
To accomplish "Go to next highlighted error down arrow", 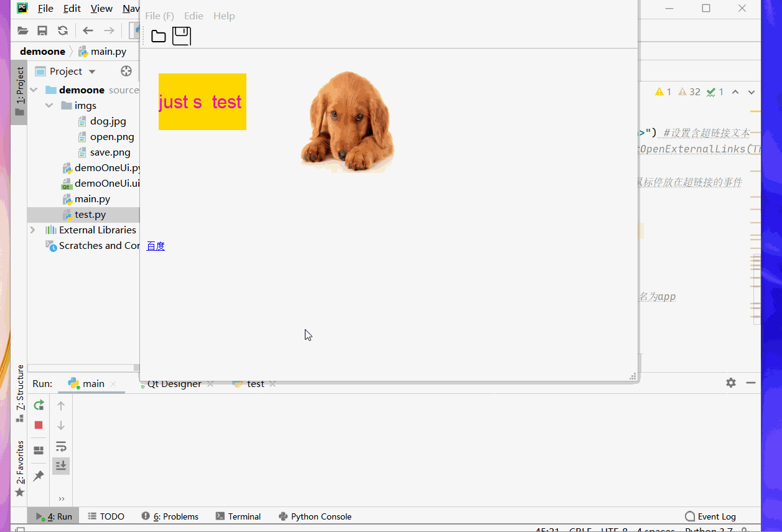I will pos(752,92).
